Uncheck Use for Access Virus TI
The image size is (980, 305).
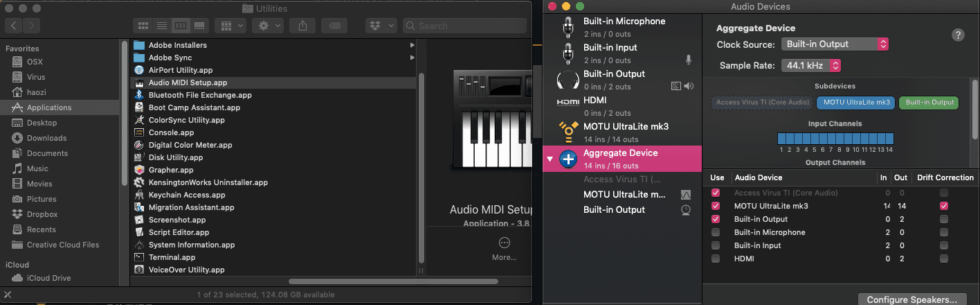coord(716,193)
